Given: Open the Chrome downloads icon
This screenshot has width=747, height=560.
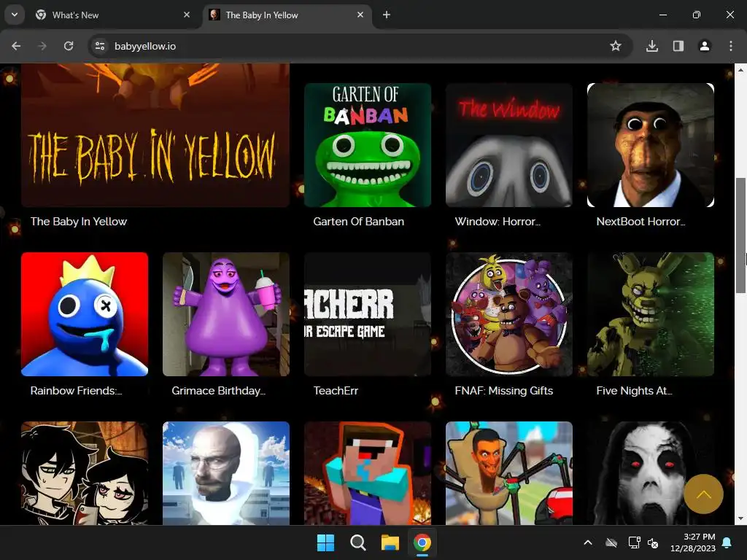Looking at the screenshot, I should point(652,46).
